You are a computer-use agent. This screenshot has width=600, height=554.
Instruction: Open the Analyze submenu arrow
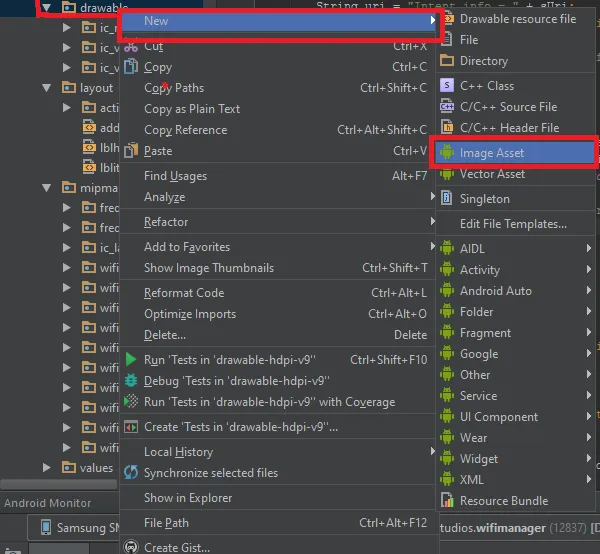click(x=432, y=197)
